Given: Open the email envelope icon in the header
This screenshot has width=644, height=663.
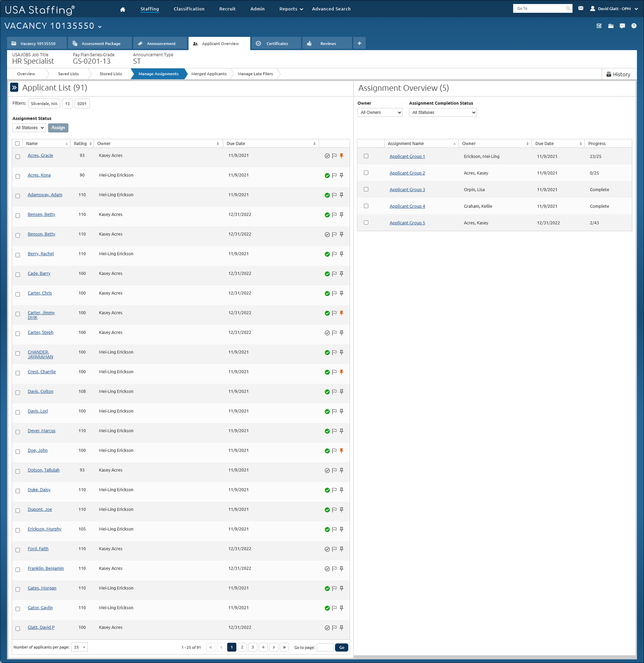Looking at the screenshot, I should (581, 8).
